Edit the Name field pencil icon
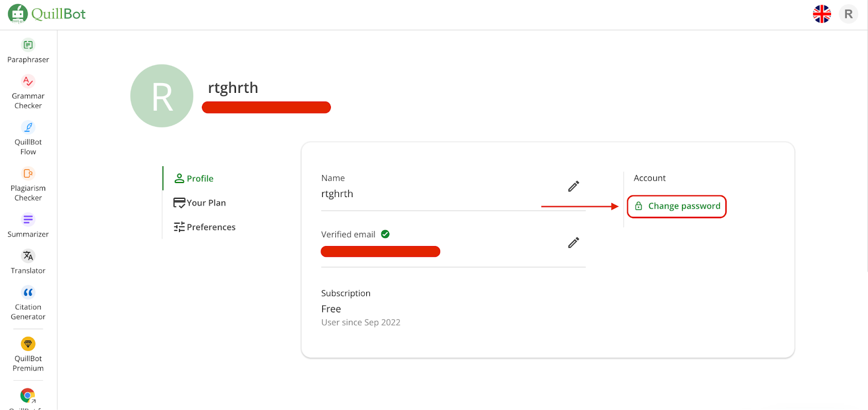Viewport: 868px width, 410px height. [x=573, y=186]
